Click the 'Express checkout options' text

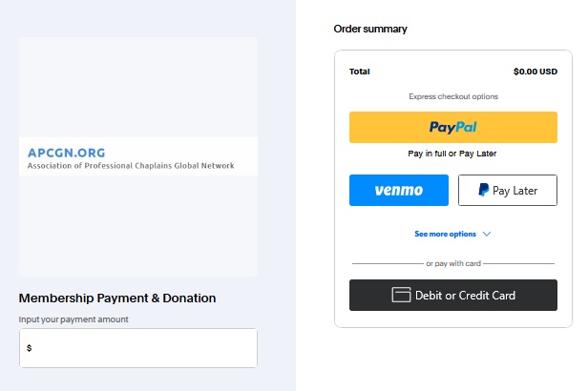(452, 96)
